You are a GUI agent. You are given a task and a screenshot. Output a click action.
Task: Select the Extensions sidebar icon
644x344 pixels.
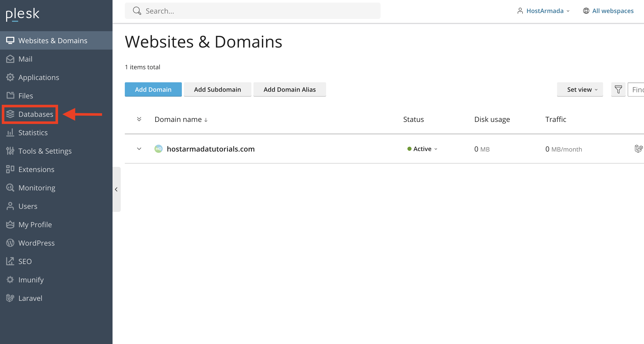(x=10, y=169)
